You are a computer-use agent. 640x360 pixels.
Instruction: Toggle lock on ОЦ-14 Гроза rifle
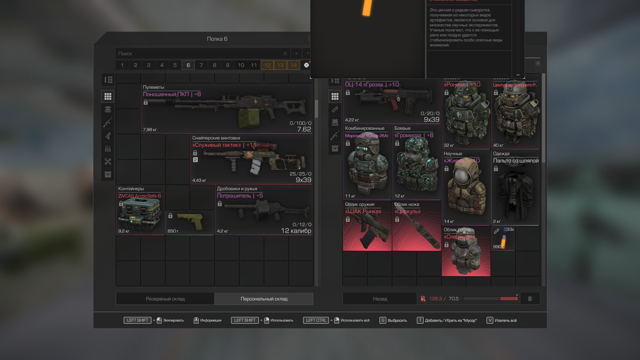[348, 93]
